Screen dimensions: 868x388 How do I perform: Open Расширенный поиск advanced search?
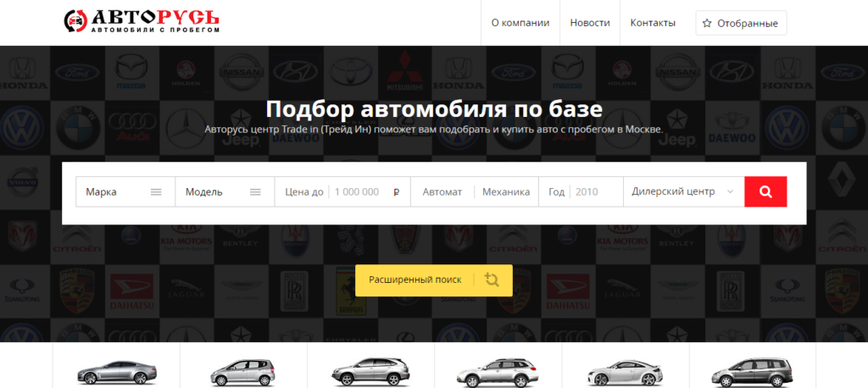pos(433,280)
